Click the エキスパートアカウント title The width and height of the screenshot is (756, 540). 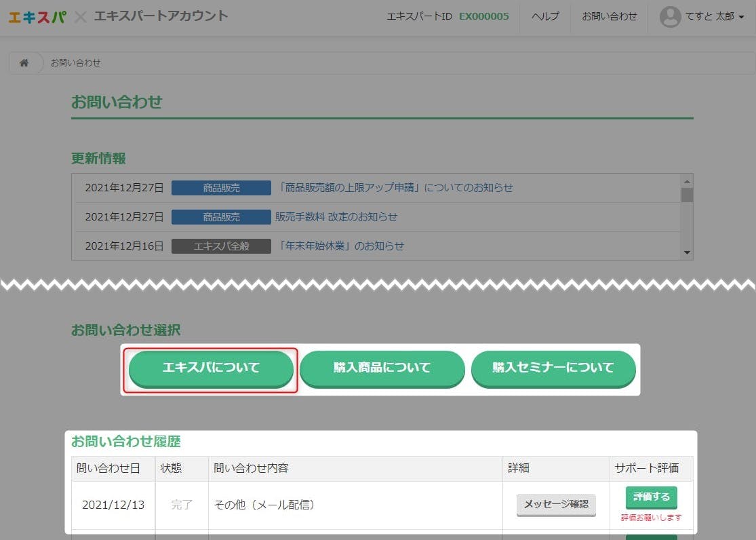point(161,16)
